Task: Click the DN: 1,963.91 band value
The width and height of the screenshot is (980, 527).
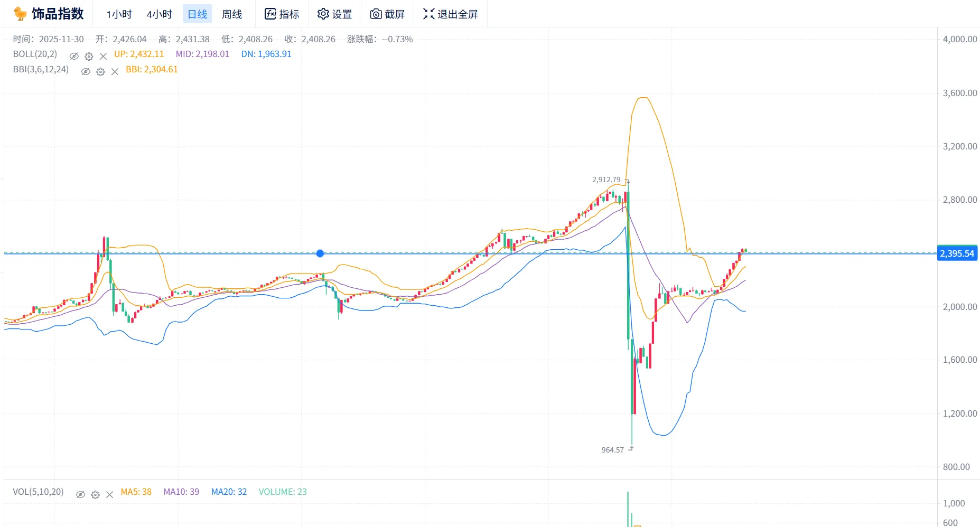Action: pyautogui.click(x=266, y=54)
